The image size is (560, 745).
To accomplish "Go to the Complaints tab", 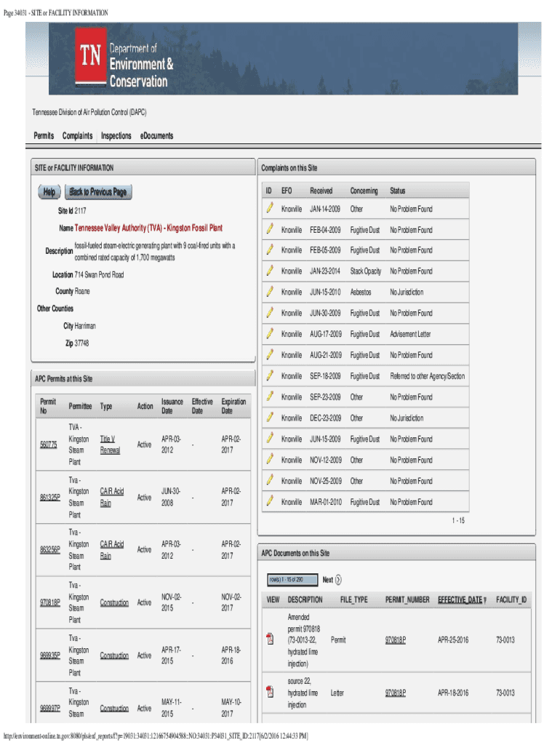I will (x=77, y=136).
